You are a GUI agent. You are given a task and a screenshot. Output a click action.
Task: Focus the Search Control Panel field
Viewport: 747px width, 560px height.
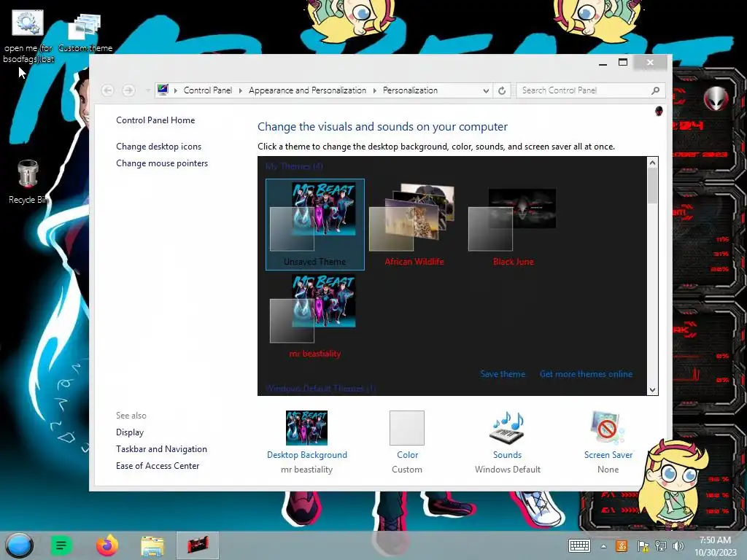tap(591, 90)
